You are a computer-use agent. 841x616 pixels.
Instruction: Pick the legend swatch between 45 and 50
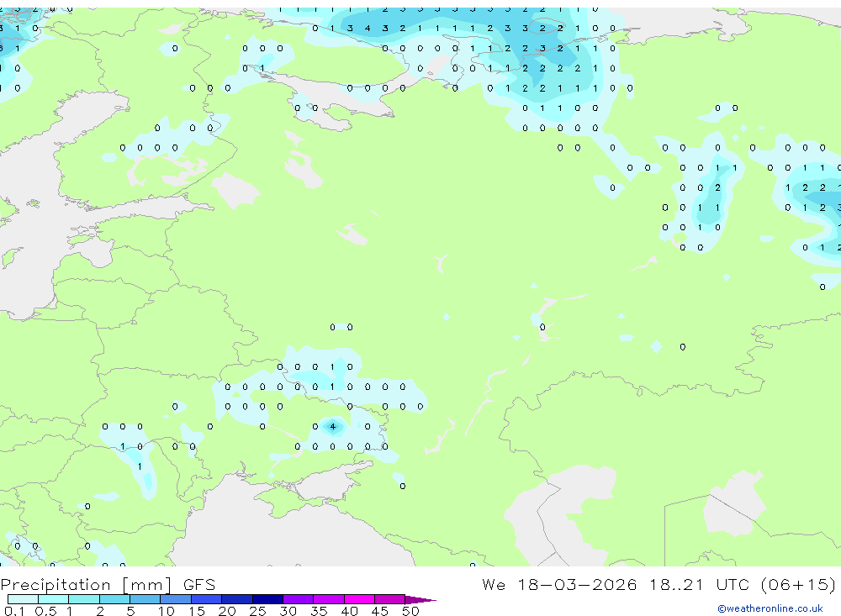pyautogui.click(x=389, y=599)
